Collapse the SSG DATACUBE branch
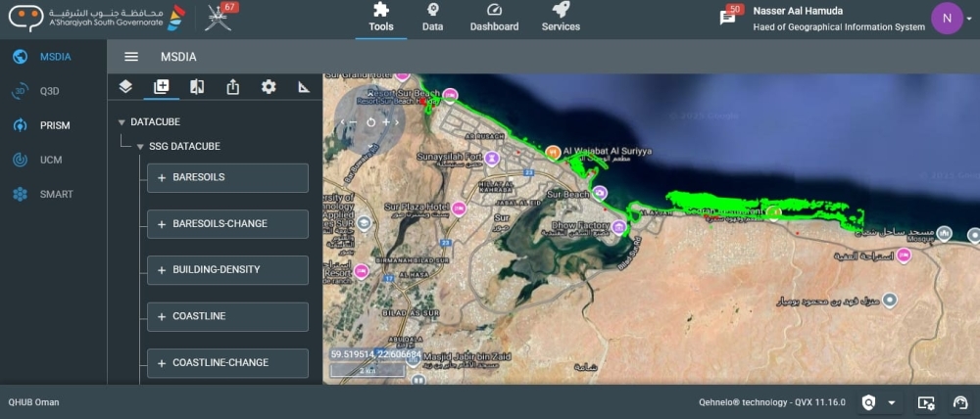Image resolution: width=980 pixels, height=419 pixels. [x=140, y=147]
